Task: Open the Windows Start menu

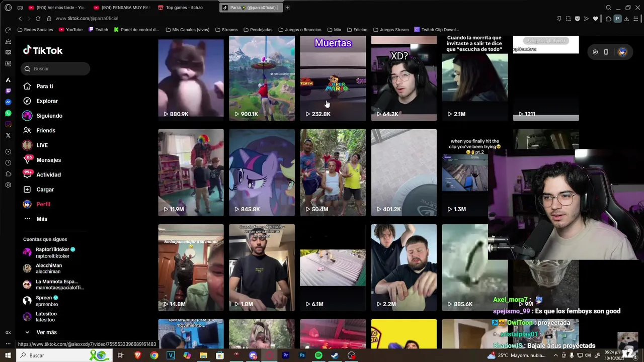Action: coord(8,355)
